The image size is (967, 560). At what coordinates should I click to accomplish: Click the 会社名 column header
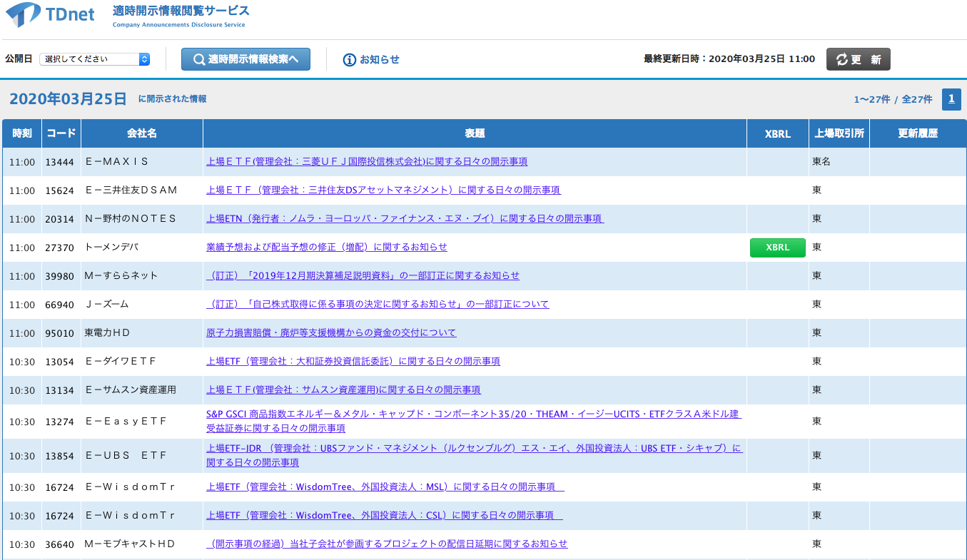142,133
